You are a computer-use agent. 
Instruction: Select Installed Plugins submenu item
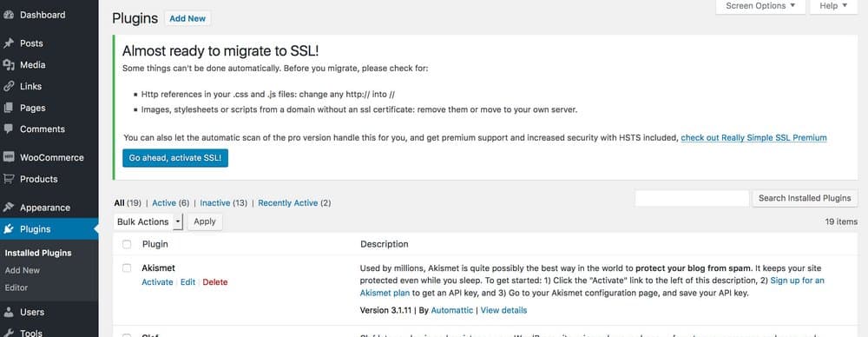(38, 253)
